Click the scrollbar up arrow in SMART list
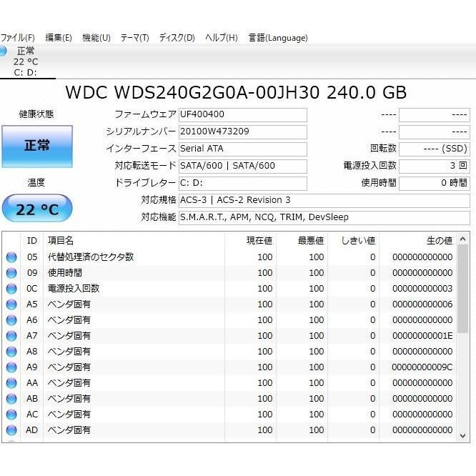Viewport: 476px width, 476px height. coord(462,239)
